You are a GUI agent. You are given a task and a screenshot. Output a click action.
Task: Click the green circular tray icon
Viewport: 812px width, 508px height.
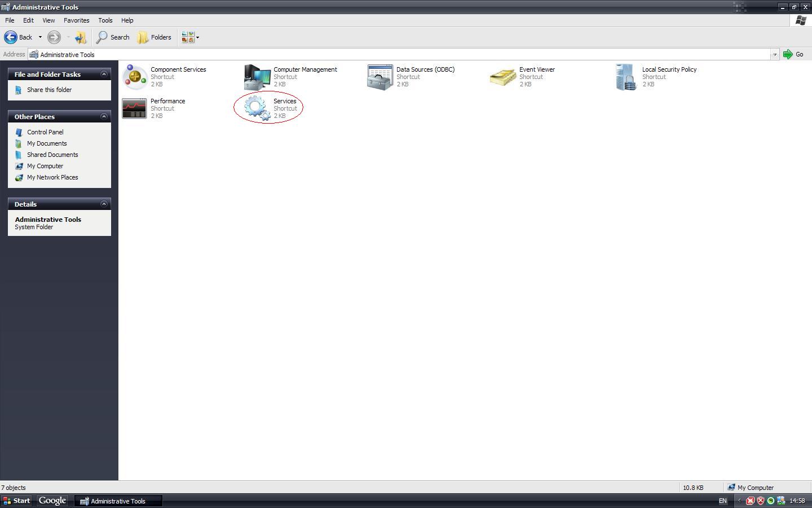tap(770, 501)
